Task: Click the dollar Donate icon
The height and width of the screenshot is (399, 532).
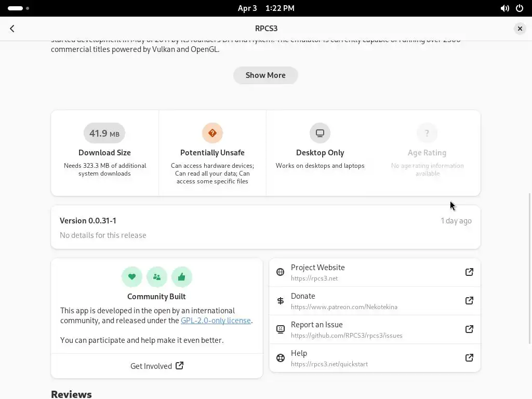Action: (x=280, y=301)
